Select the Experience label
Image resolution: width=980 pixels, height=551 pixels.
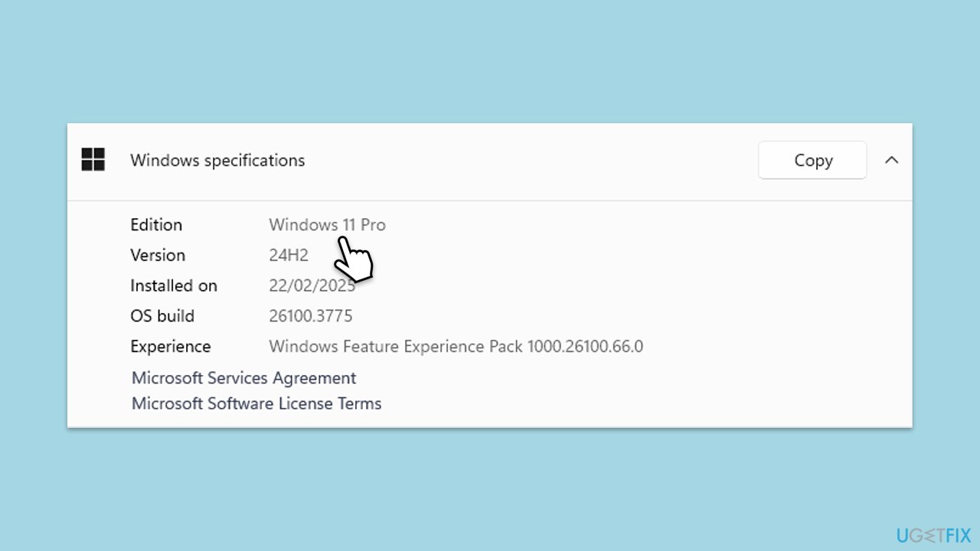point(170,347)
